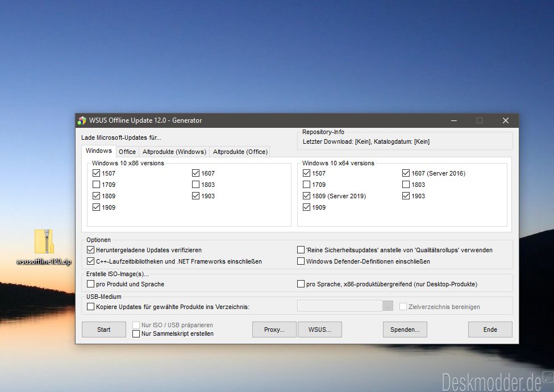Switch to the Windows tab

[98, 151]
